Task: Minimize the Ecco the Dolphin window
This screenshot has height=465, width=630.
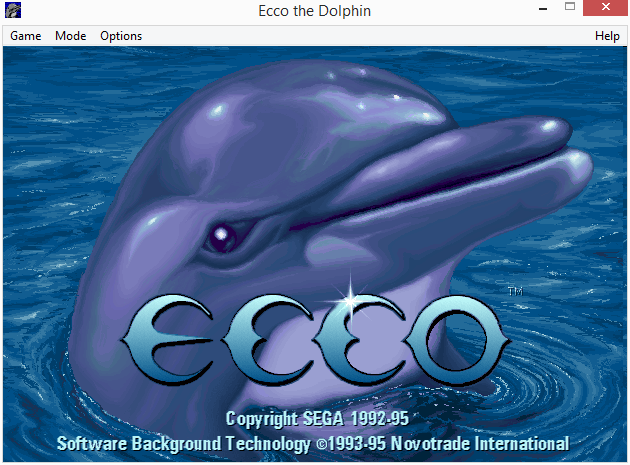Action: pyautogui.click(x=543, y=8)
